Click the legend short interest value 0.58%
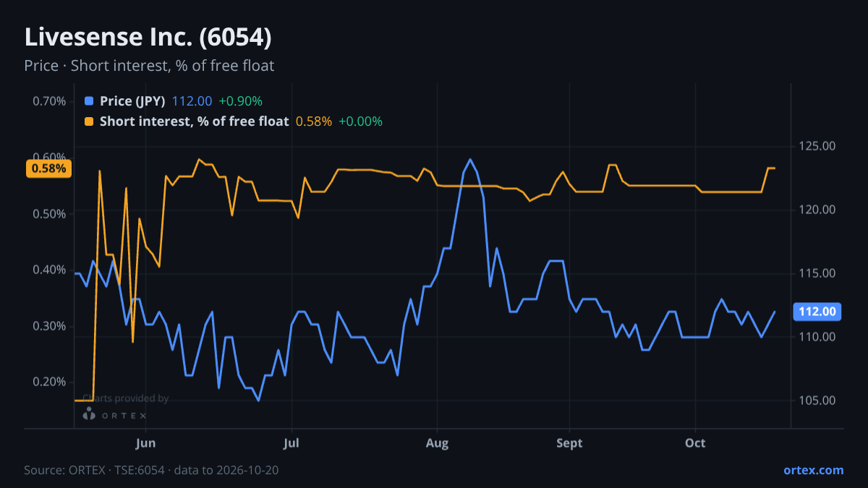The height and width of the screenshot is (488, 868). (314, 121)
